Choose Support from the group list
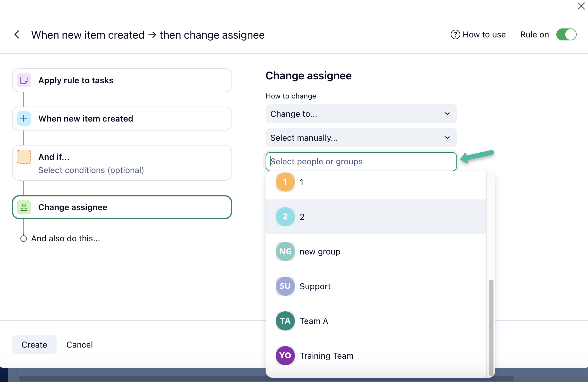The height and width of the screenshot is (382, 588). tap(315, 286)
